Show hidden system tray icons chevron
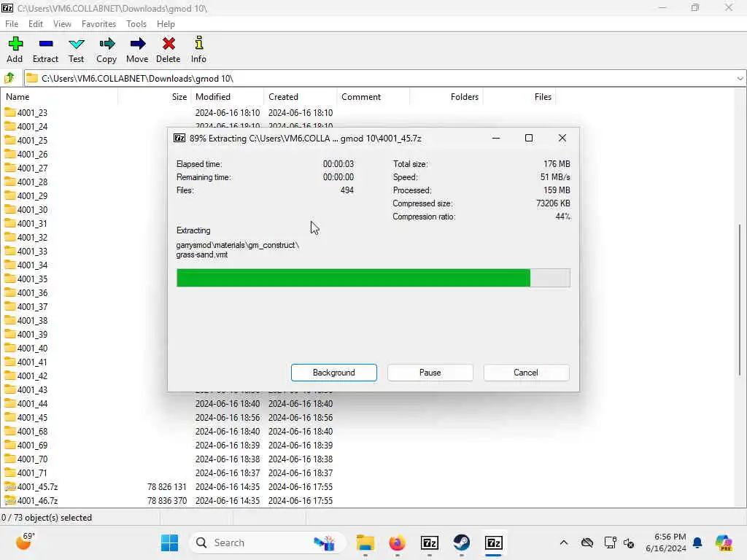The height and width of the screenshot is (560, 747). tap(564, 542)
